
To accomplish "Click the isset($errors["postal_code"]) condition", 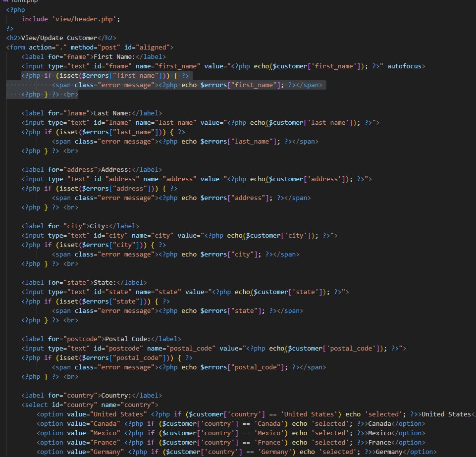I will point(114,358).
